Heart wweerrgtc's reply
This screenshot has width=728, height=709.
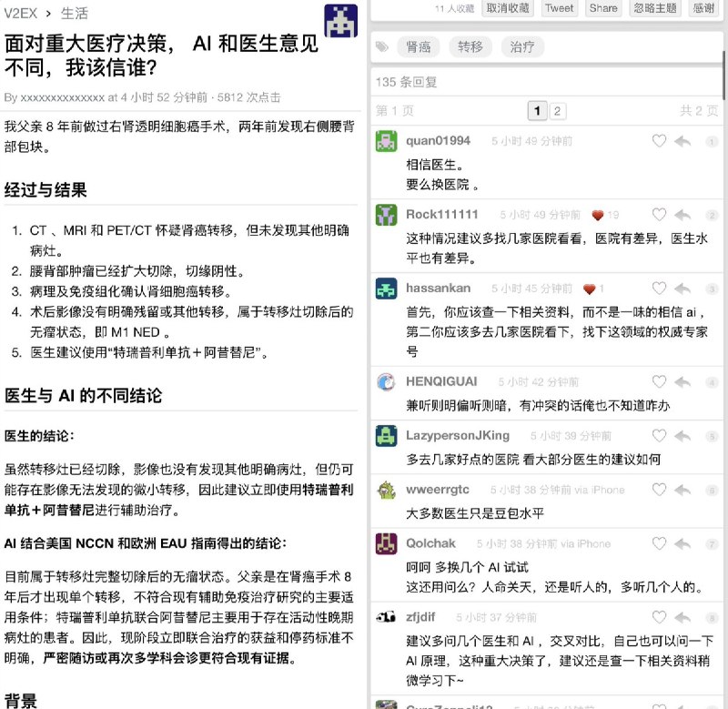pyautogui.click(x=659, y=490)
